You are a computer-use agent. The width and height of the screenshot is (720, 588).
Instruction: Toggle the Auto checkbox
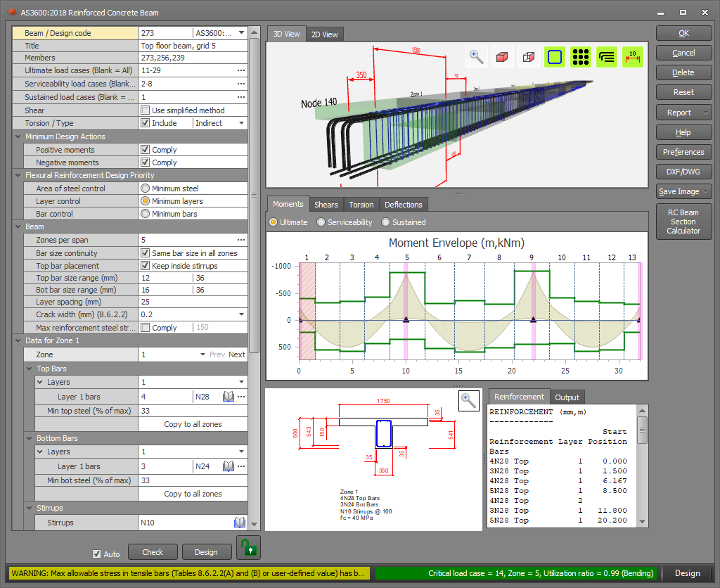click(x=96, y=554)
